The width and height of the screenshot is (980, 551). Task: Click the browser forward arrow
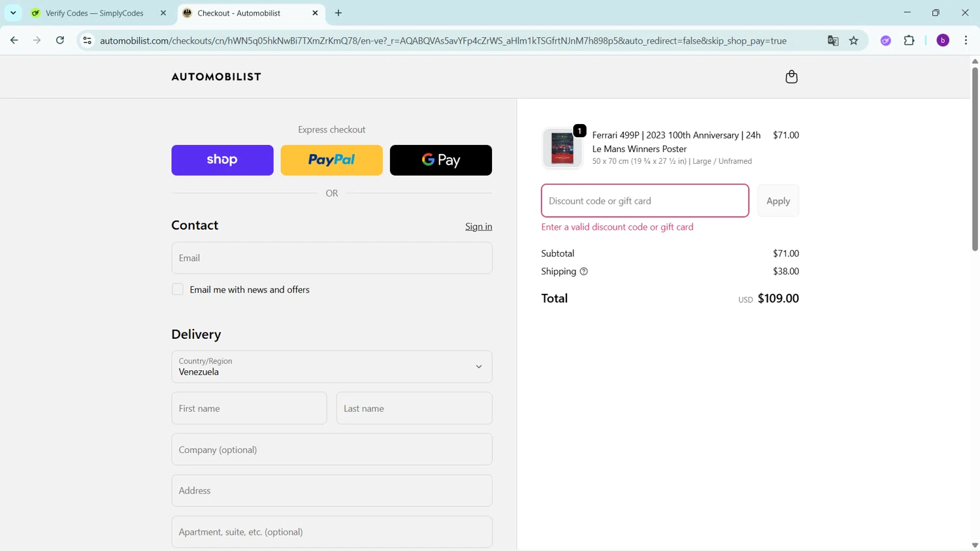37,40
